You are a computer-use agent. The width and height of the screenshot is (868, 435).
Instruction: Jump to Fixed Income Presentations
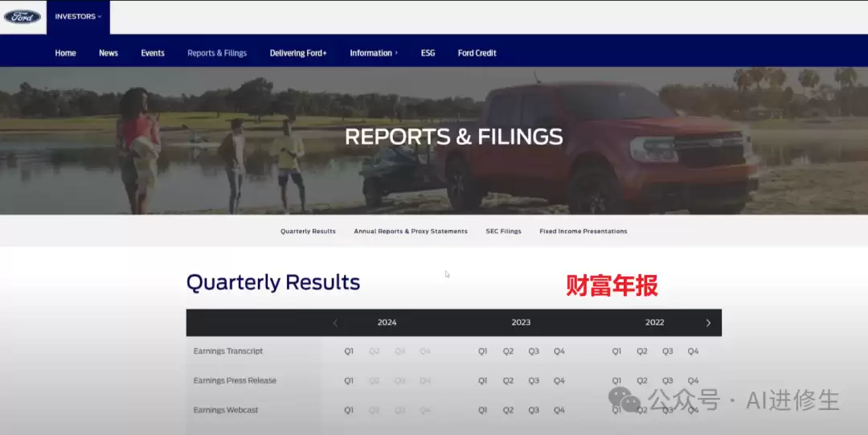583,232
